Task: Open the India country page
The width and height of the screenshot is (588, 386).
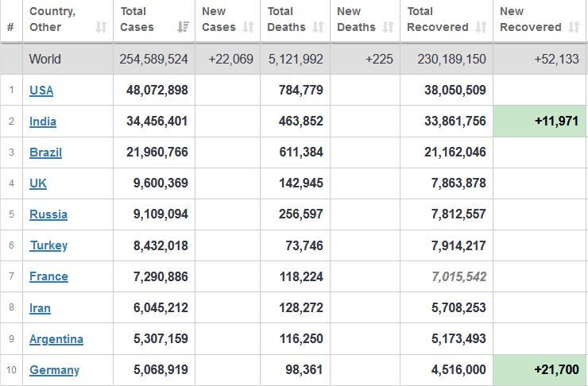Action: coord(43,122)
